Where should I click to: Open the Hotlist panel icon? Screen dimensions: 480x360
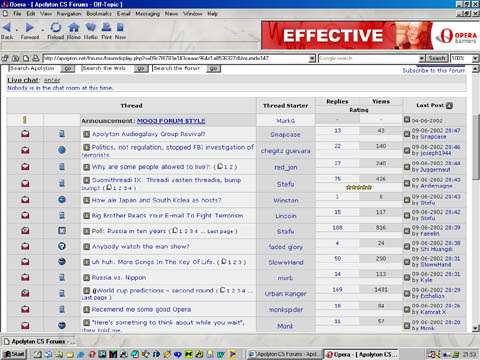click(x=90, y=27)
